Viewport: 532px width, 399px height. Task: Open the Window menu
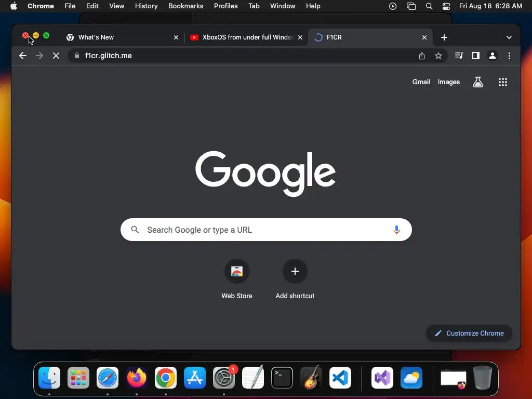[283, 6]
